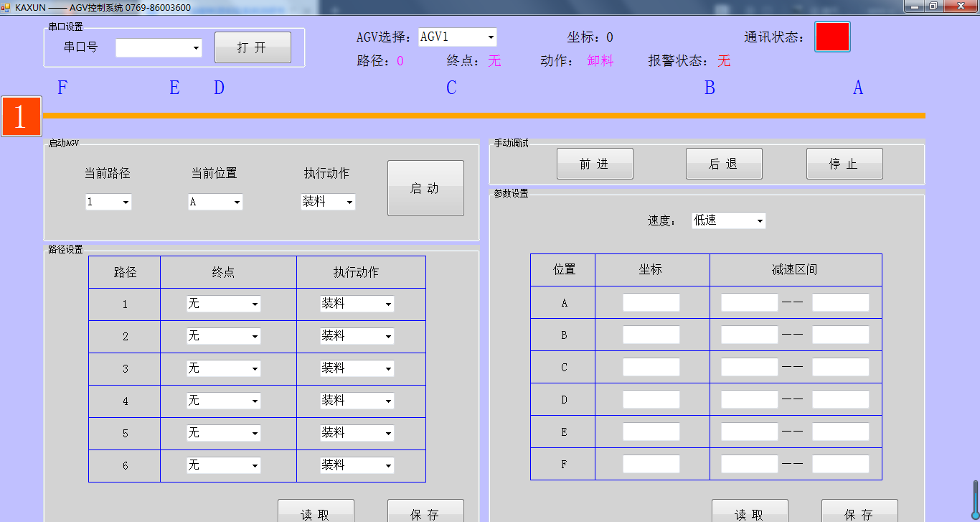The height and width of the screenshot is (522, 980).
Task: Click the second 减速区间 field for position F
Action: (x=841, y=464)
